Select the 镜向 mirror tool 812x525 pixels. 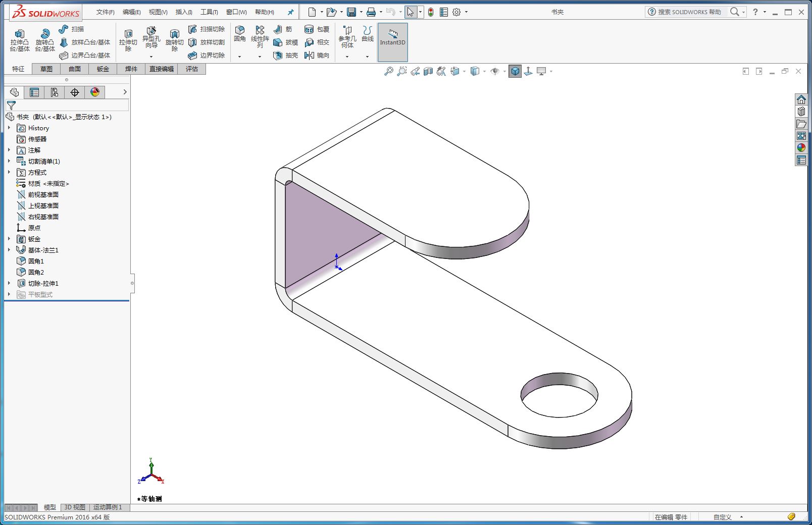coord(317,56)
